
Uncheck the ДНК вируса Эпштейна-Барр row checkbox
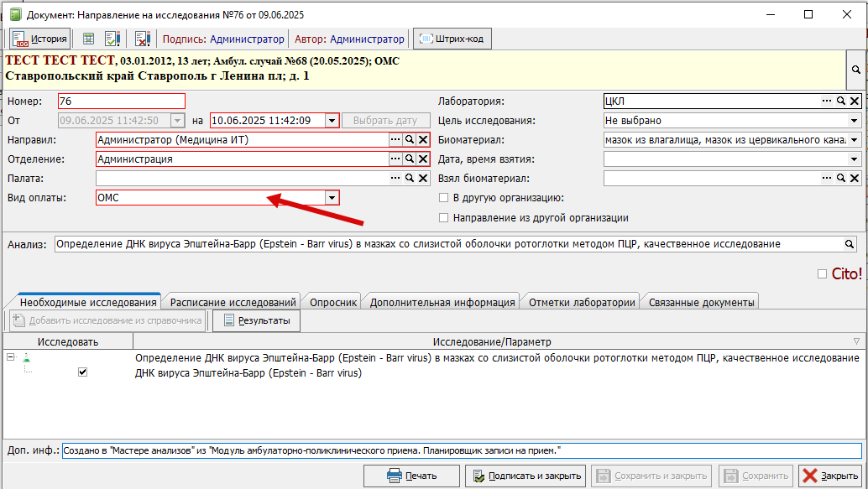82,372
